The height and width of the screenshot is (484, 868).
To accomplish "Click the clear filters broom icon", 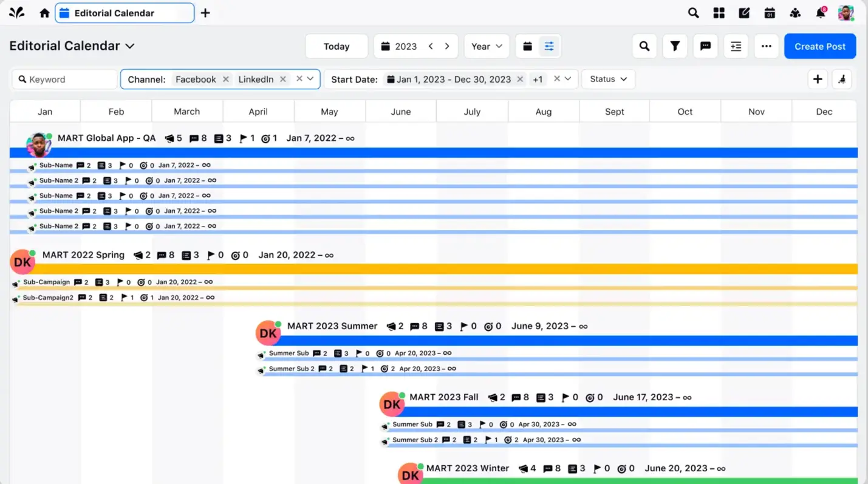I will 842,79.
